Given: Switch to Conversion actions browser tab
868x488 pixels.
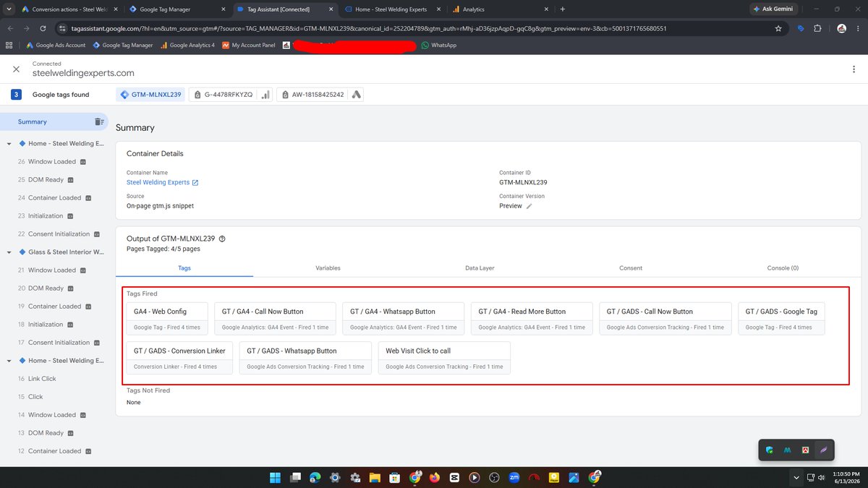Looking at the screenshot, I should [69, 9].
